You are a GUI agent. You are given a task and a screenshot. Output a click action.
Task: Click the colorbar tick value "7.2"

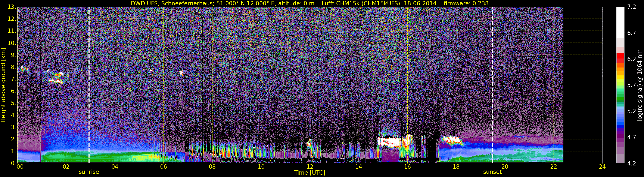click(x=632, y=7)
